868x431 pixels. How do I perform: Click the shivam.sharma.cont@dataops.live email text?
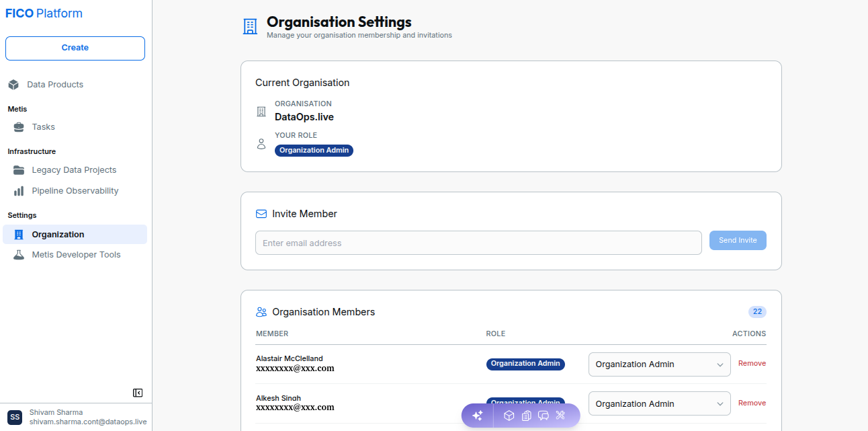point(88,422)
